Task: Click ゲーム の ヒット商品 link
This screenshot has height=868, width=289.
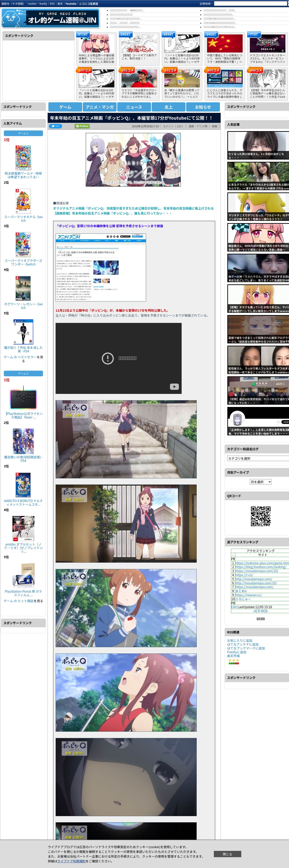Action: 18,601
